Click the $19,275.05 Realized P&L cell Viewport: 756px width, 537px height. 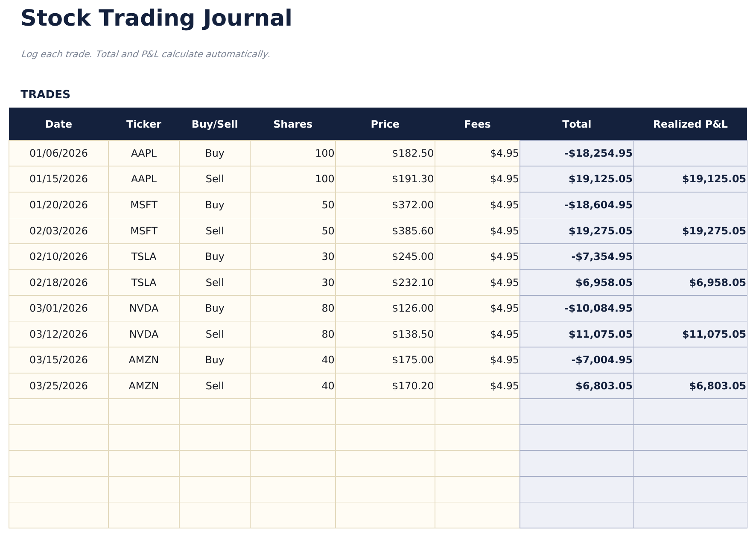(690, 231)
